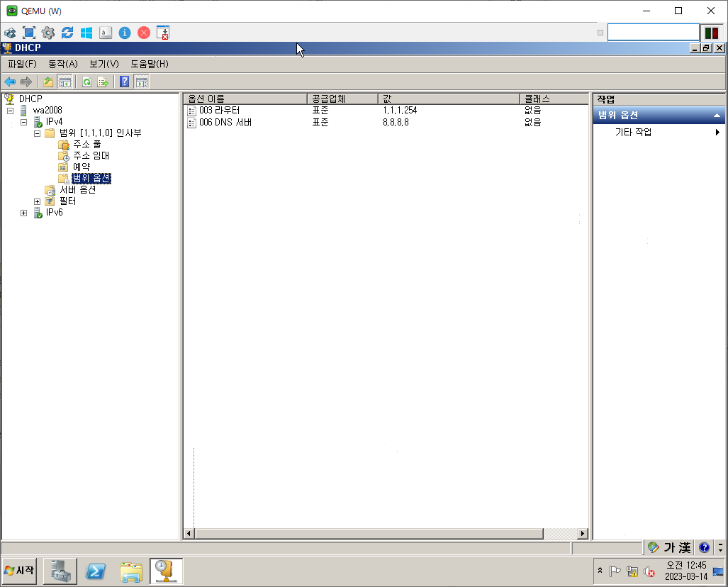Show hidden tray icons arrow

coord(600,570)
